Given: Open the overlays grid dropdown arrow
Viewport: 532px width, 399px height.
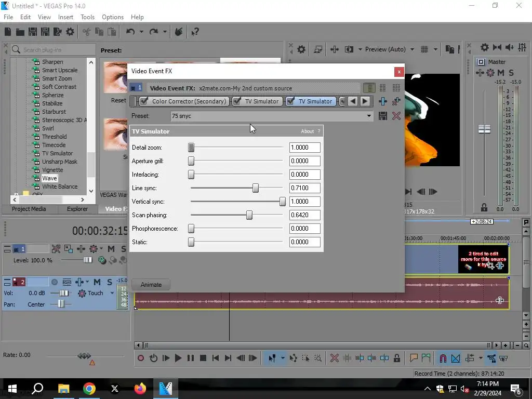Looking at the screenshot, I should tap(435, 49).
